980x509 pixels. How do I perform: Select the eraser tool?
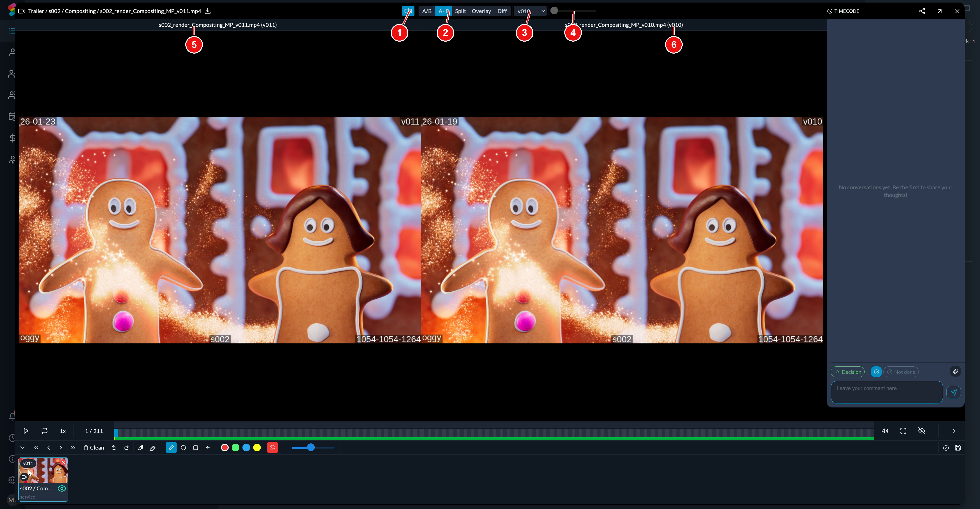153,448
